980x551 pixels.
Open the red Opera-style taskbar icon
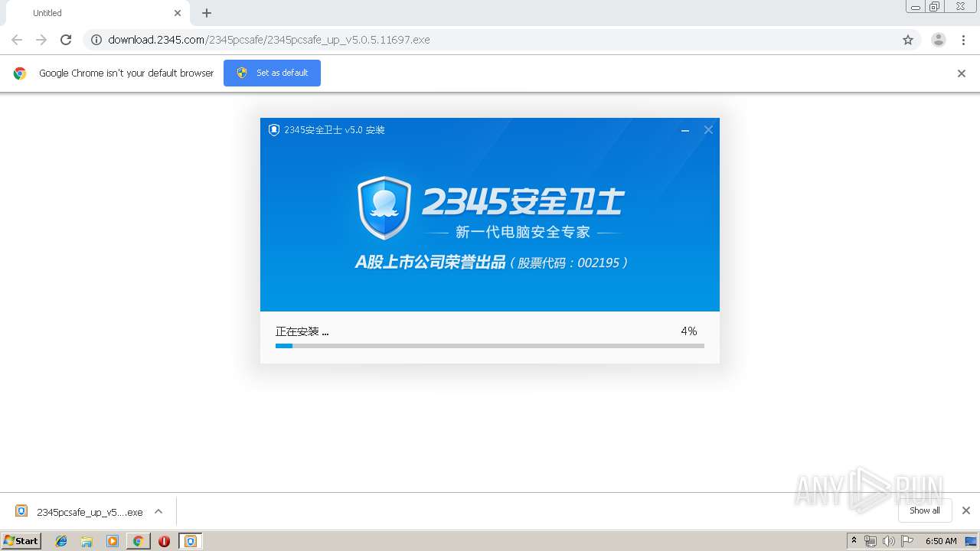click(164, 541)
